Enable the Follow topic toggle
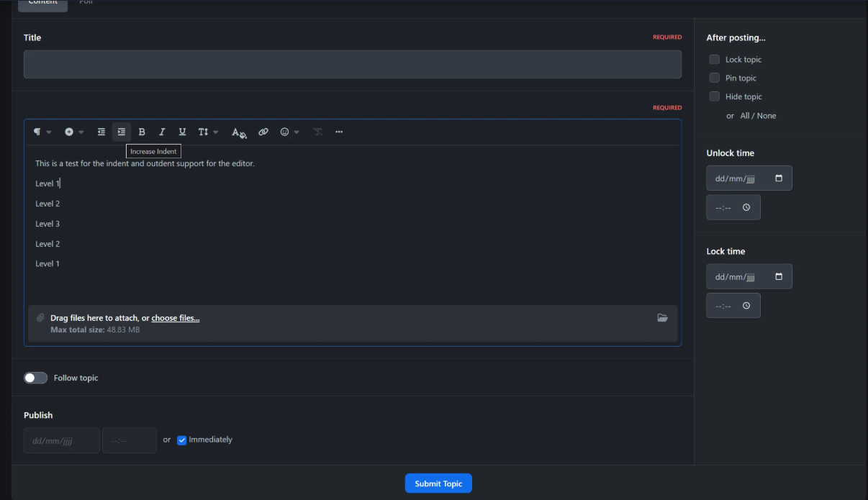 pyautogui.click(x=35, y=378)
